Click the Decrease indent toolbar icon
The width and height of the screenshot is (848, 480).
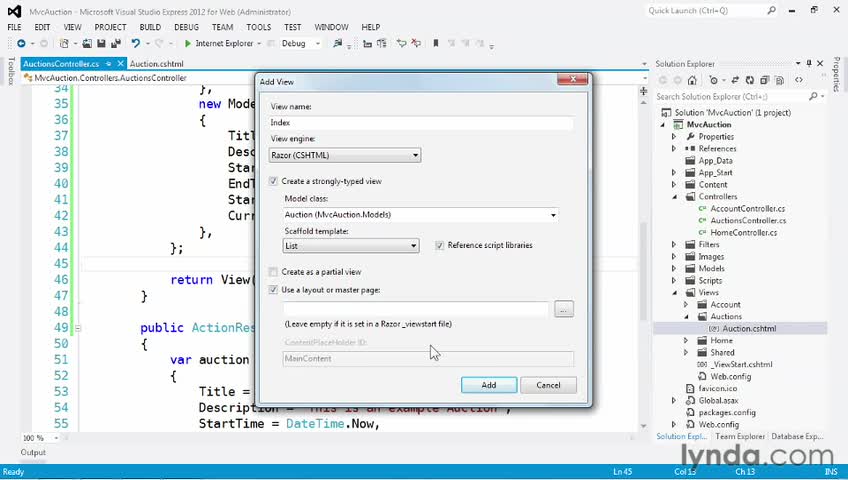(368, 43)
